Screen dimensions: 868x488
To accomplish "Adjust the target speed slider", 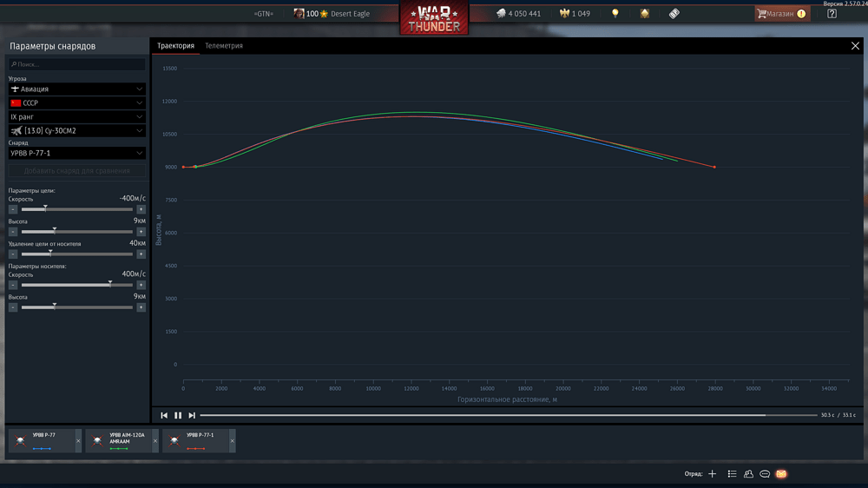I will pos(77,209).
